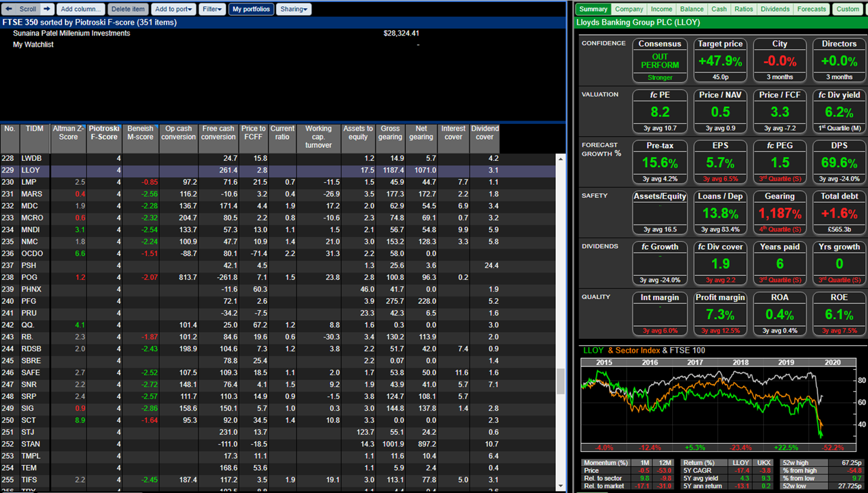Screen dimensions: 868x493
Task: Switch to the Dividends tab
Action: [x=776, y=9]
